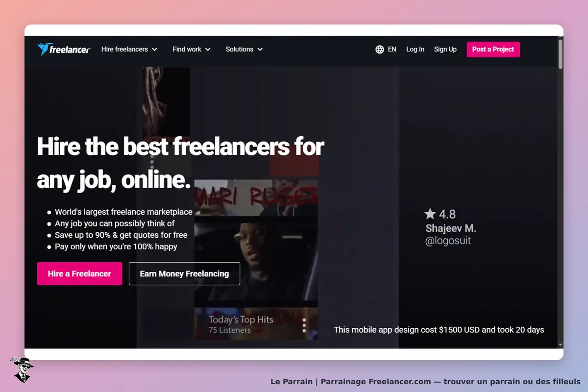588x392 pixels.
Task: Expand the Solutions chevron
Action: click(x=260, y=49)
